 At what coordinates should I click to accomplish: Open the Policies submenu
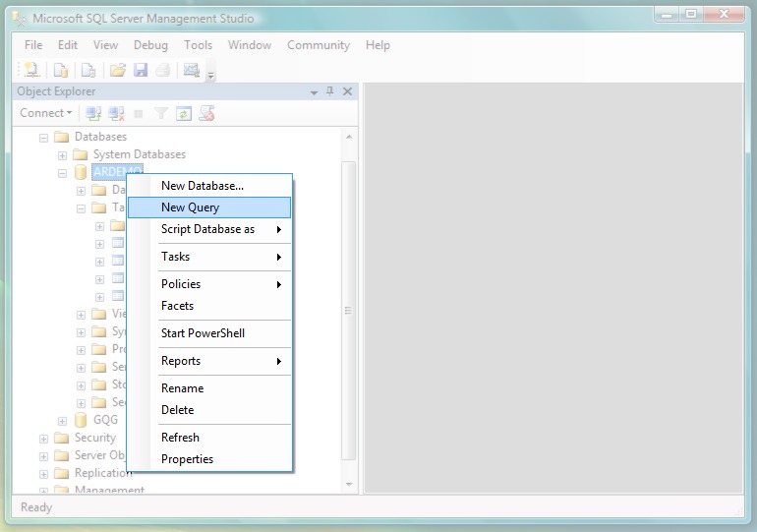tap(209, 284)
